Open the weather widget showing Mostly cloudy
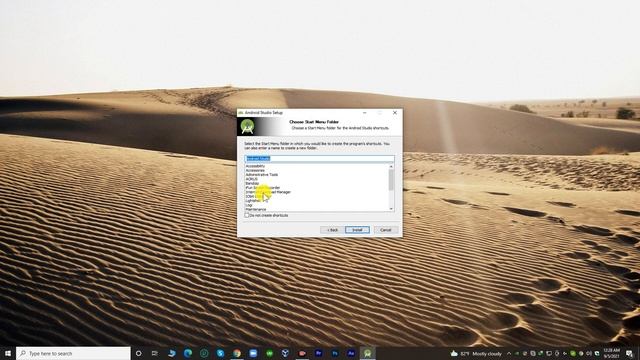The height and width of the screenshot is (360, 640). 476,353
